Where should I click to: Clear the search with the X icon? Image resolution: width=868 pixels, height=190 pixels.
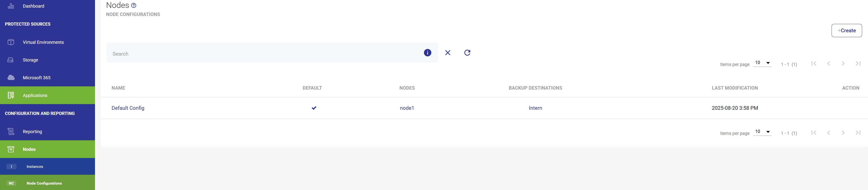[447, 53]
